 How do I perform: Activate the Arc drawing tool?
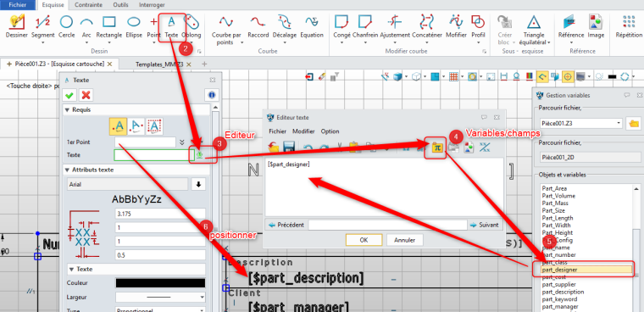coord(86,26)
